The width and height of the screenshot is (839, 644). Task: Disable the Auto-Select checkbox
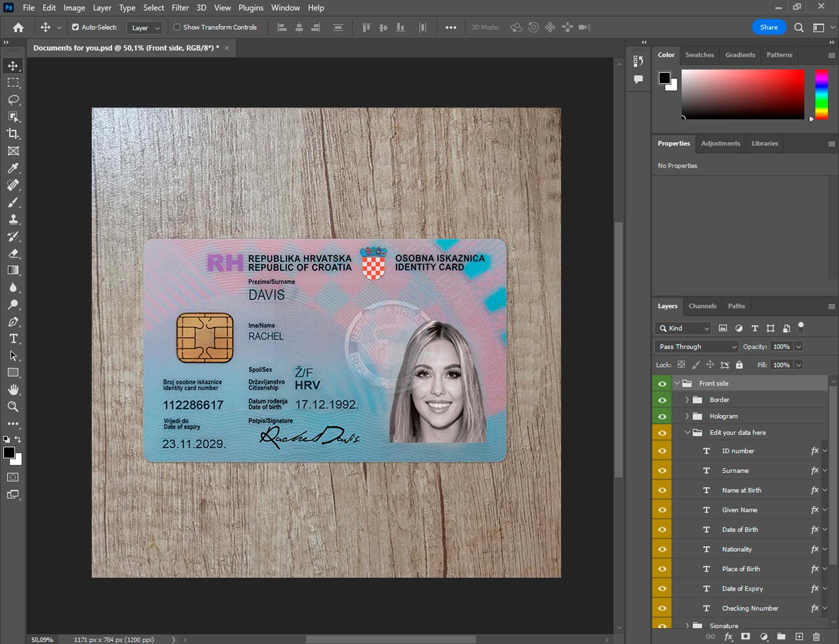[x=76, y=27]
